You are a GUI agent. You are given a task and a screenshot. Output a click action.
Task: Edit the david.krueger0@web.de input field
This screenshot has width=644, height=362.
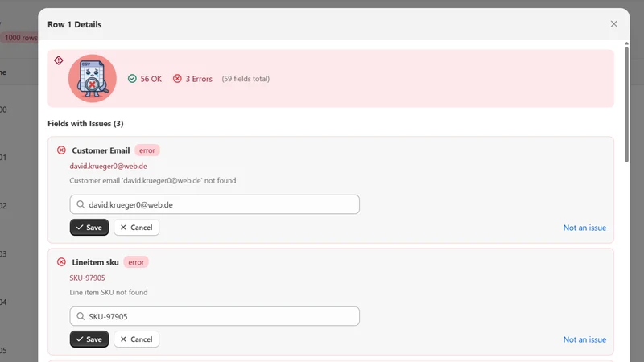click(x=214, y=204)
